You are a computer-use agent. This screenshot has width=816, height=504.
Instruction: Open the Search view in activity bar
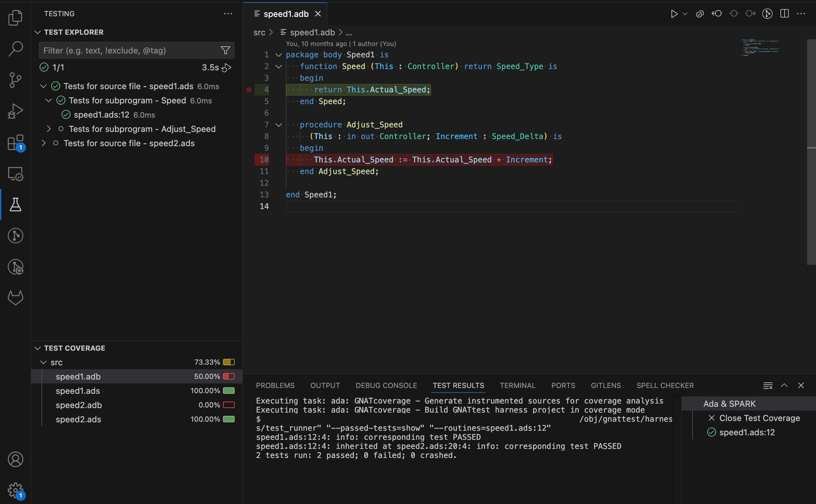15,49
